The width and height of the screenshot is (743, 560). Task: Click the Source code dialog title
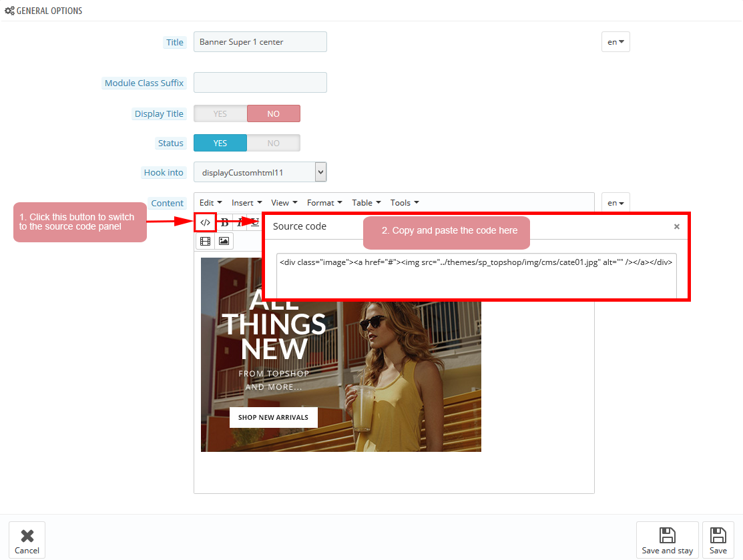point(300,226)
